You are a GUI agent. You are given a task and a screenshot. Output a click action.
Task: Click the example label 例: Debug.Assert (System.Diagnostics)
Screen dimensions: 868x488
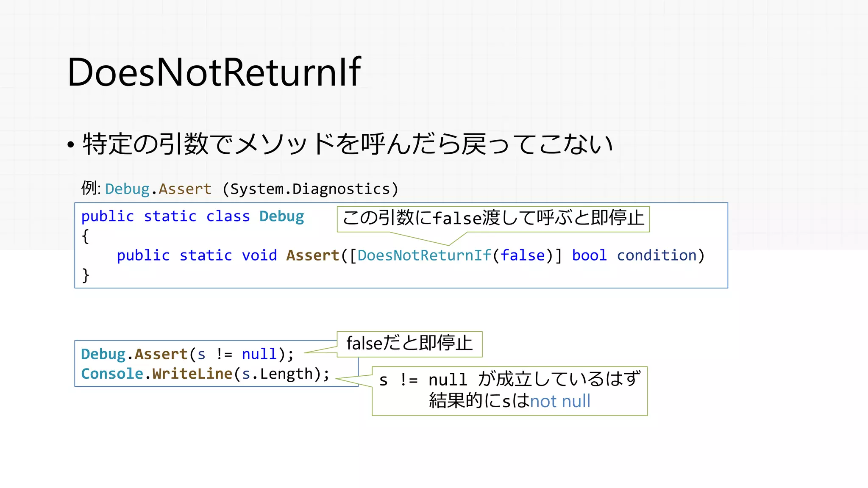click(x=240, y=189)
